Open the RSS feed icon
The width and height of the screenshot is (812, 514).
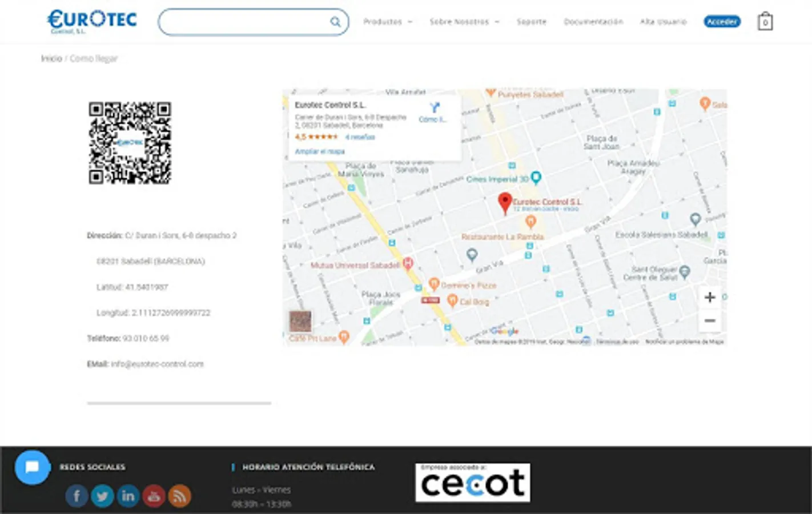pos(179,496)
